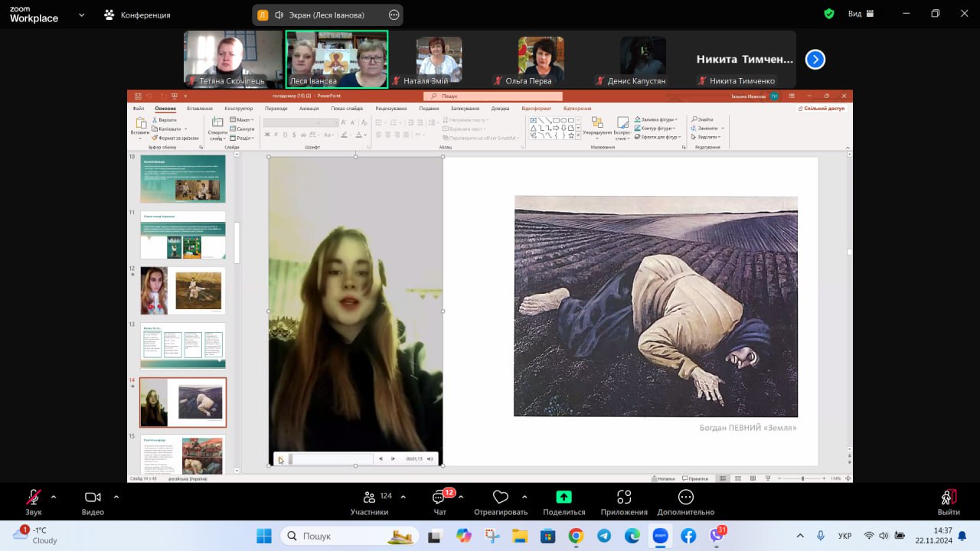Image resolution: width=980 pixels, height=551 pixels.
Task: Open the Участники participants panel
Action: coord(369,502)
